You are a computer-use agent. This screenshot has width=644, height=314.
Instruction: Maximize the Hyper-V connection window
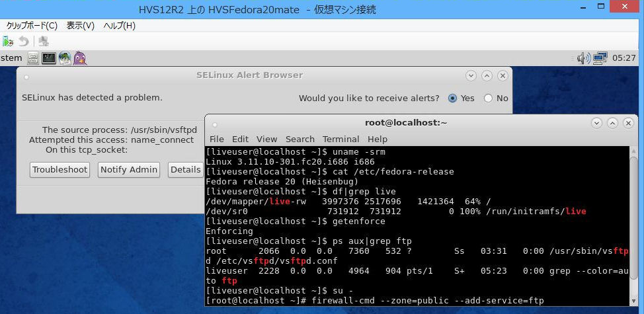[x=601, y=7]
